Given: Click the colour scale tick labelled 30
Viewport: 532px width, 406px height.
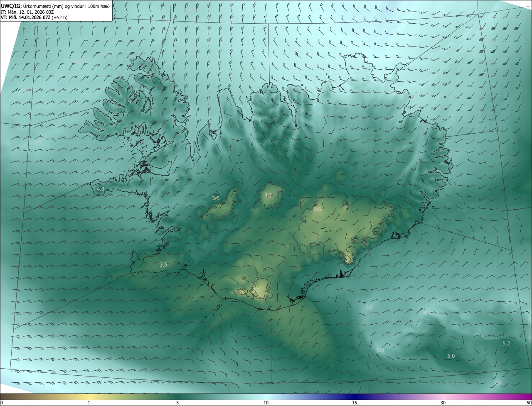Looking at the screenshot, I should pyautogui.click(x=443, y=403).
